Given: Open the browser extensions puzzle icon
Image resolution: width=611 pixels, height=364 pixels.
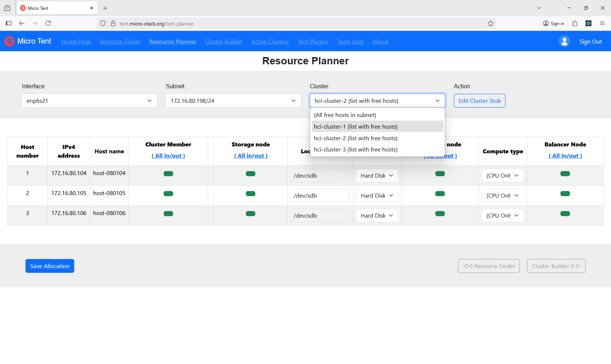Looking at the screenshot, I should point(575,23).
